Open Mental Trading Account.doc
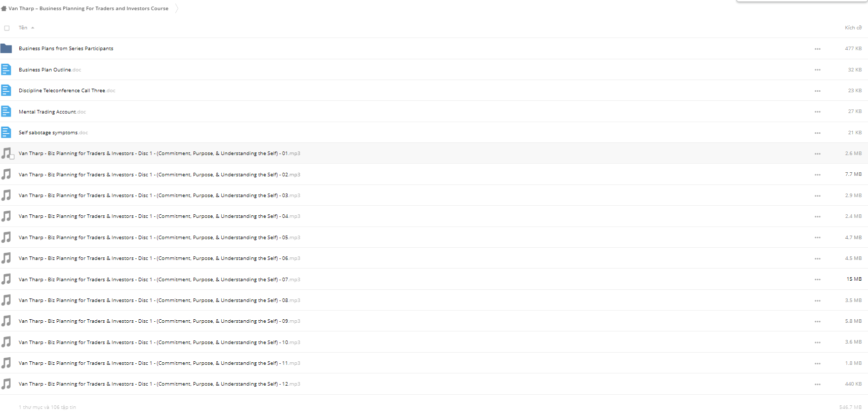Image resolution: width=868 pixels, height=415 pixels. tap(52, 112)
